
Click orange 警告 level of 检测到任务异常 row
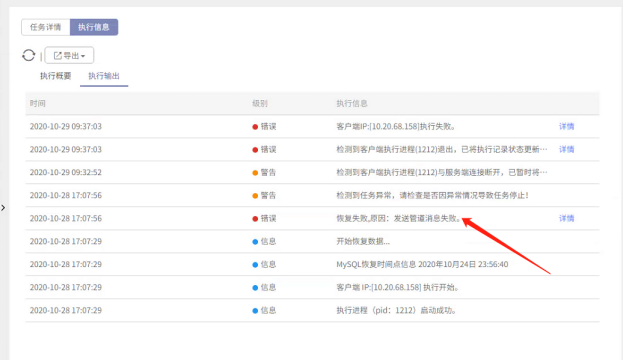[x=264, y=195]
